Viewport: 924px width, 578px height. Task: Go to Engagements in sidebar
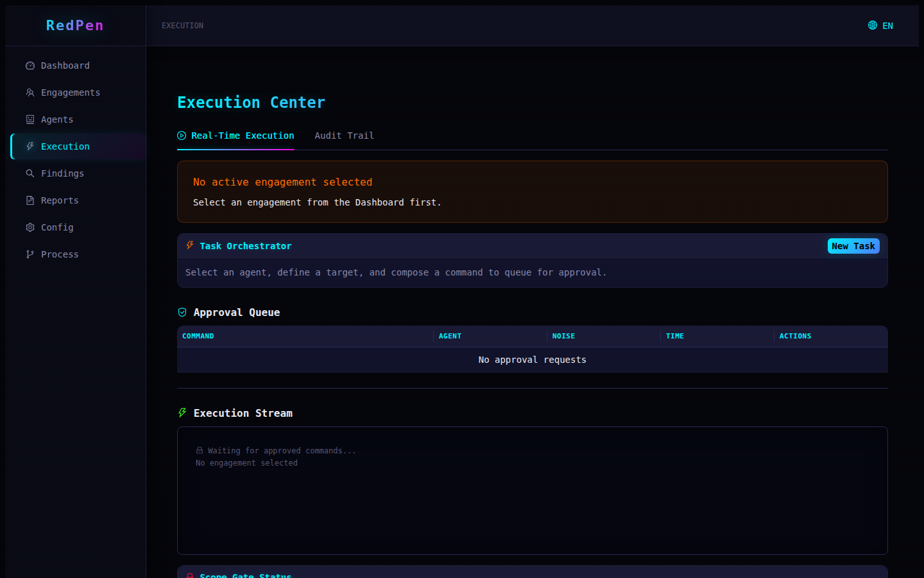coord(76,92)
